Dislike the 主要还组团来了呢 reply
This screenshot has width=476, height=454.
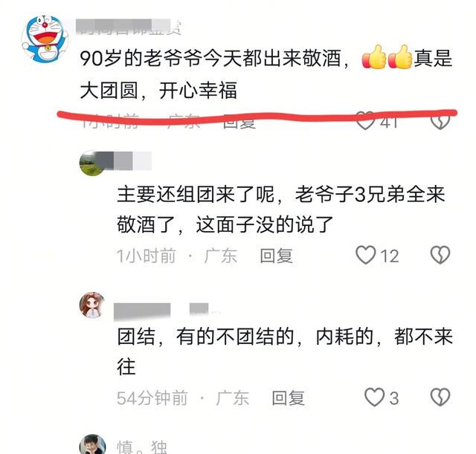tap(440, 255)
